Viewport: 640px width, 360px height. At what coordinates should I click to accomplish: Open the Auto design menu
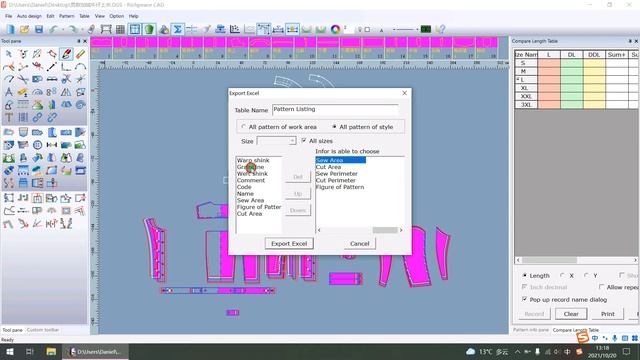(x=29, y=16)
